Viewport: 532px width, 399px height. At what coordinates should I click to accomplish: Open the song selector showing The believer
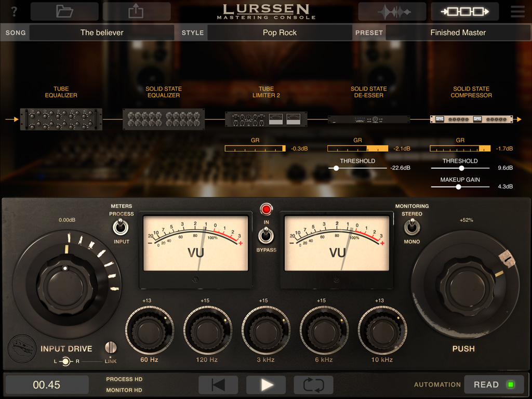(101, 32)
